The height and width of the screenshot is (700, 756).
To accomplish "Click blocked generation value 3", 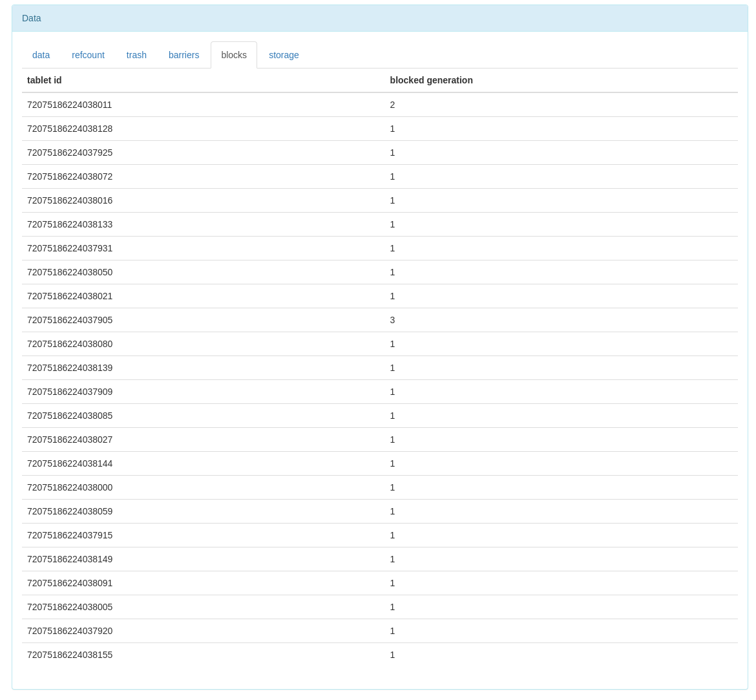I will 392,320.
